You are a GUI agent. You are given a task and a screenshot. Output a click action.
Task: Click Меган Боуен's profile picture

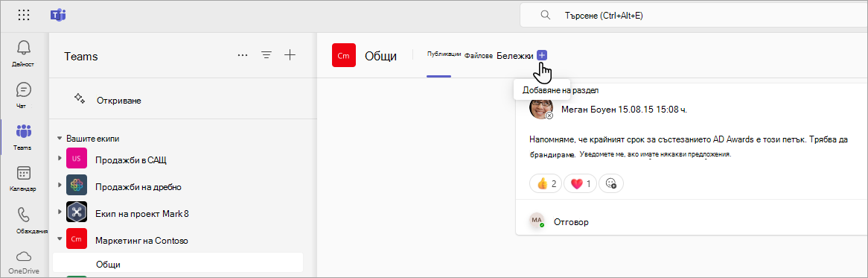541,107
